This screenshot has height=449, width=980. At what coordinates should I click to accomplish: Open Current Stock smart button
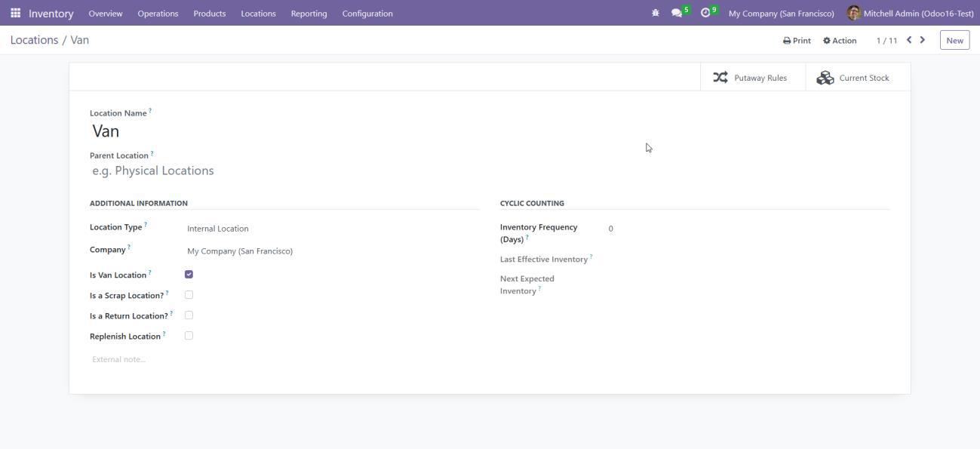(853, 78)
